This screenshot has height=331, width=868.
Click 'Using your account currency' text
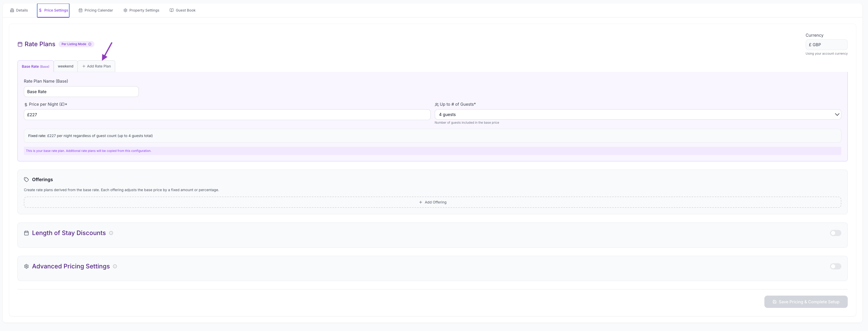826,54
